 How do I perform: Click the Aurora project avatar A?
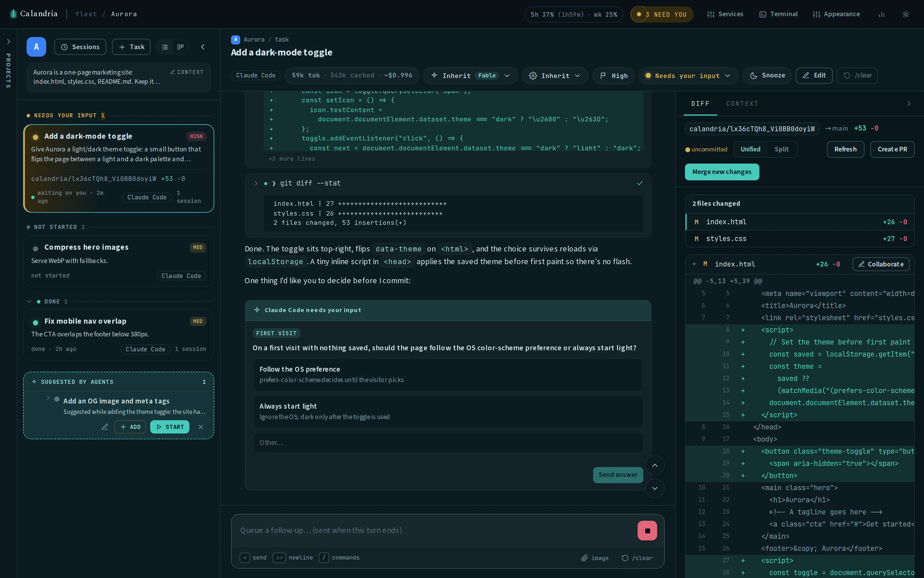[36, 47]
